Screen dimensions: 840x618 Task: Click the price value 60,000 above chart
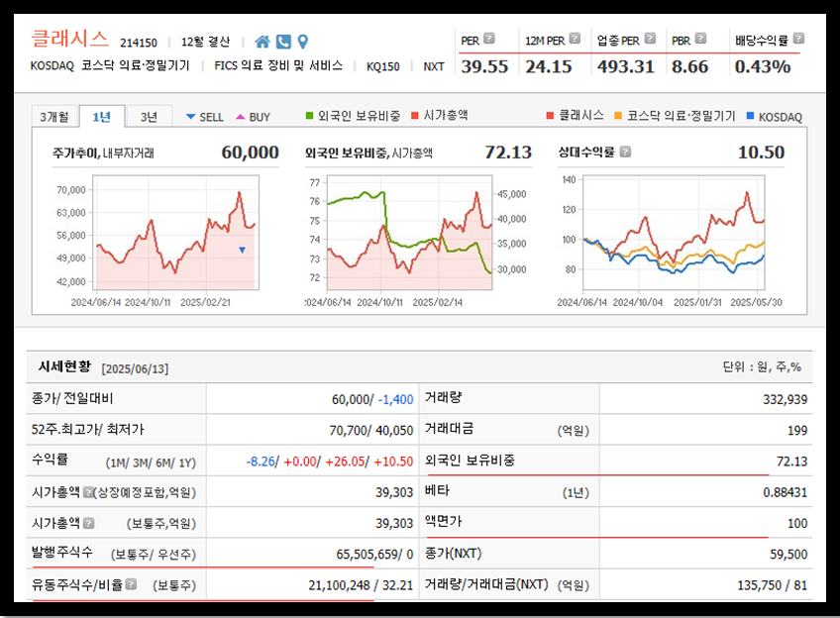point(251,153)
